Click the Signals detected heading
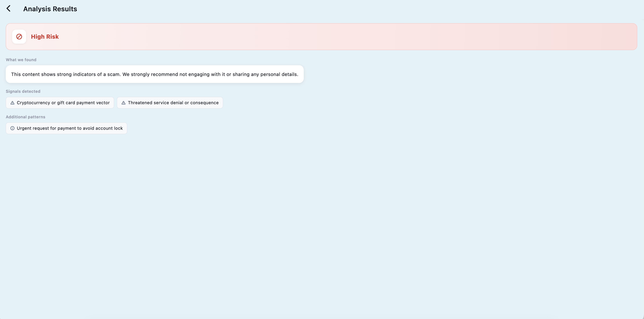644x319 pixels. pyautogui.click(x=23, y=91)
